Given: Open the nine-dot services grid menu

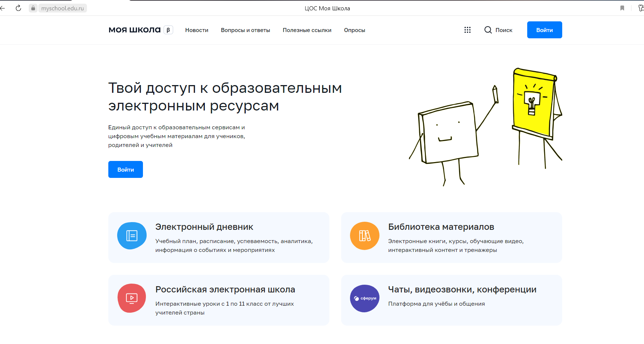Looking at the screenshot, I should click(467, 30).
